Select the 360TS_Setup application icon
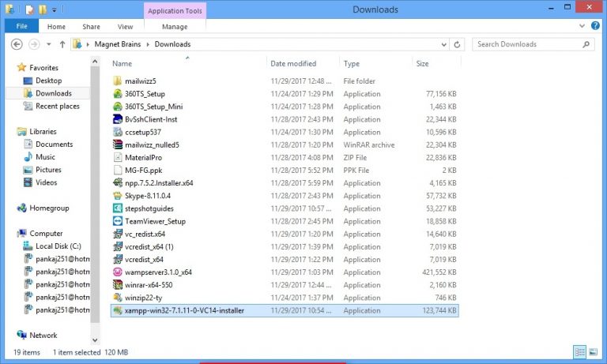This screenshot has height=364, width=607. click(x=117, y=94)
